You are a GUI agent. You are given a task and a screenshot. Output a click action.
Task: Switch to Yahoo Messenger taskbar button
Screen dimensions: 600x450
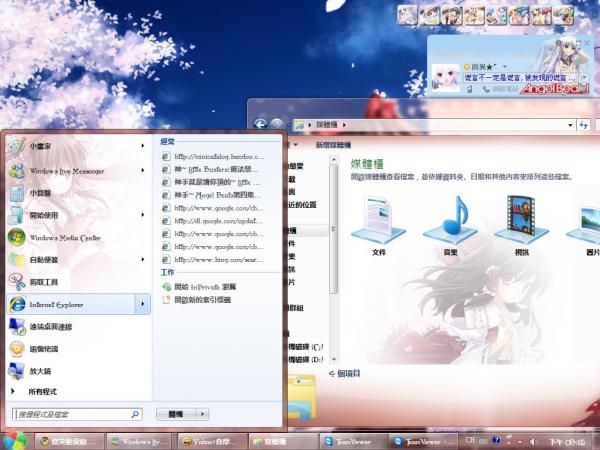tap(212, 442)
